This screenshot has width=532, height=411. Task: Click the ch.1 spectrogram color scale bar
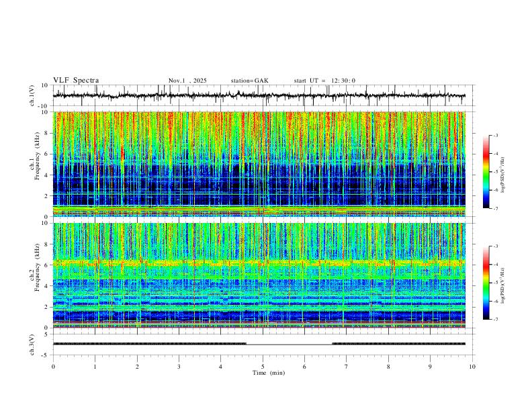tap(486, 172)
